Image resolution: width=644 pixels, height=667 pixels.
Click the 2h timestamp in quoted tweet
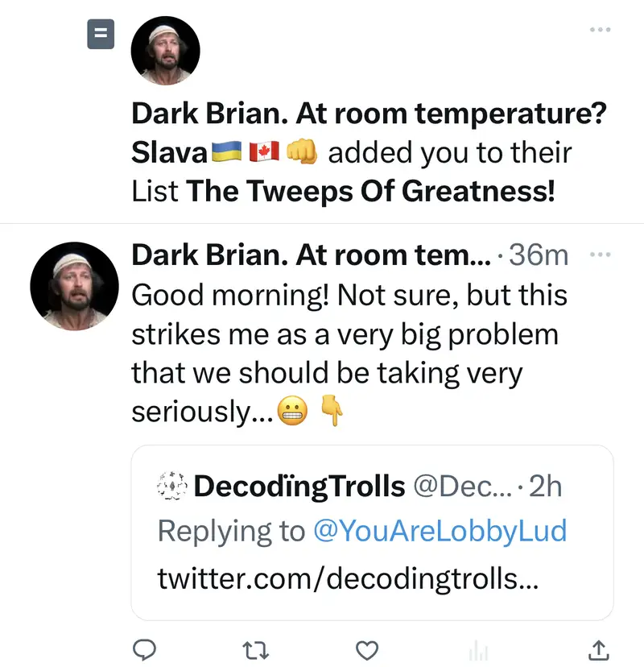click(546, 486)
